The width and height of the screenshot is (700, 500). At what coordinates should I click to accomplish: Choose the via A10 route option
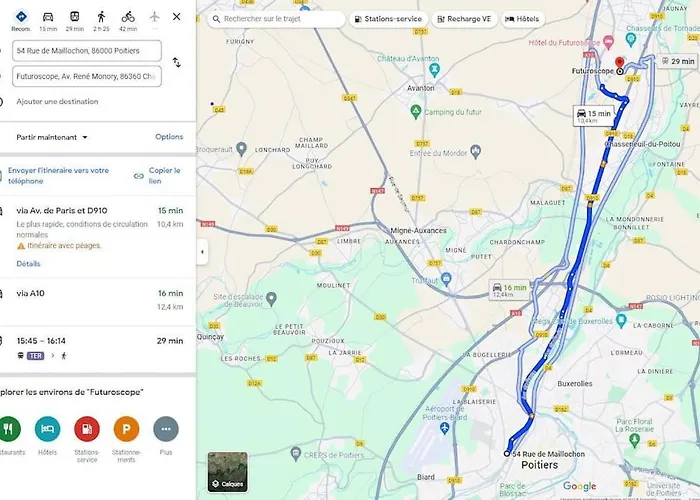click(98, 300)
